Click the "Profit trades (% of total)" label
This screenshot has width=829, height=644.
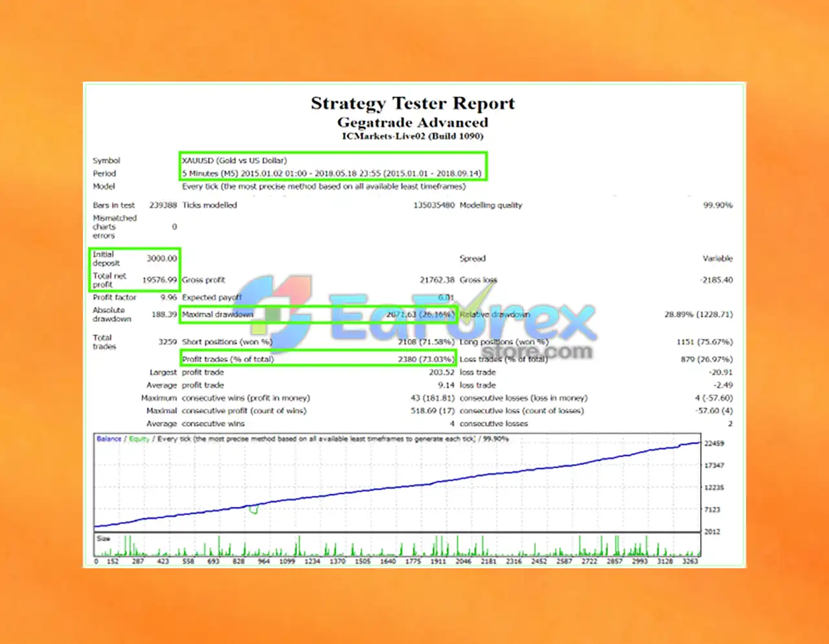click(x=228, y=359)
